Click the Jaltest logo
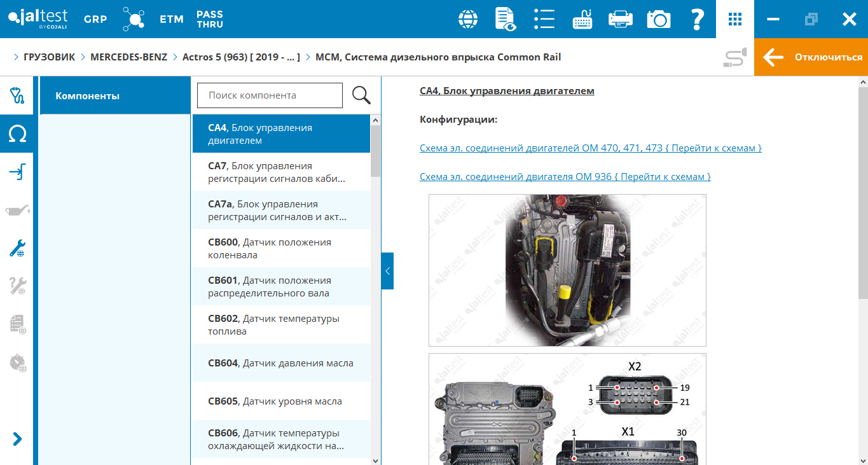Screen dimensions: 868x465 38,18
